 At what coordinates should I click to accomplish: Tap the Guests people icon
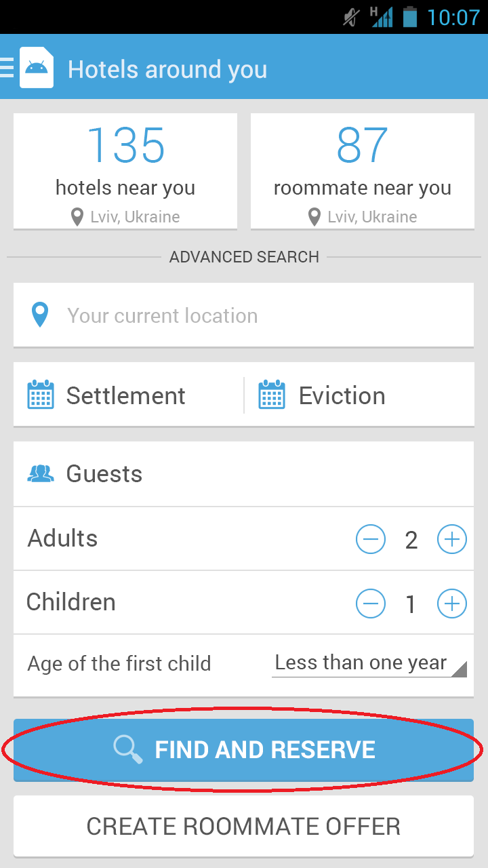(x=41, y=473)
